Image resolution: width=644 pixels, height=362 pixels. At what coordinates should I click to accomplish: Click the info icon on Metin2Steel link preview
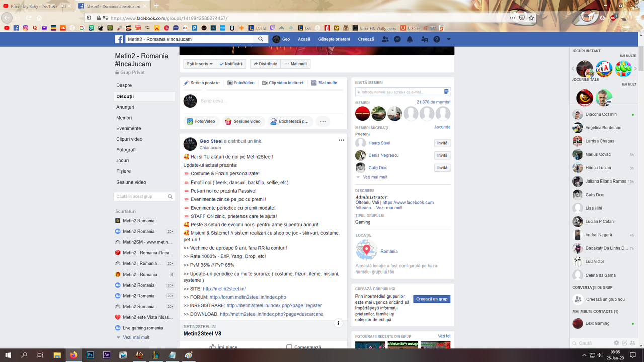[339, 323]
